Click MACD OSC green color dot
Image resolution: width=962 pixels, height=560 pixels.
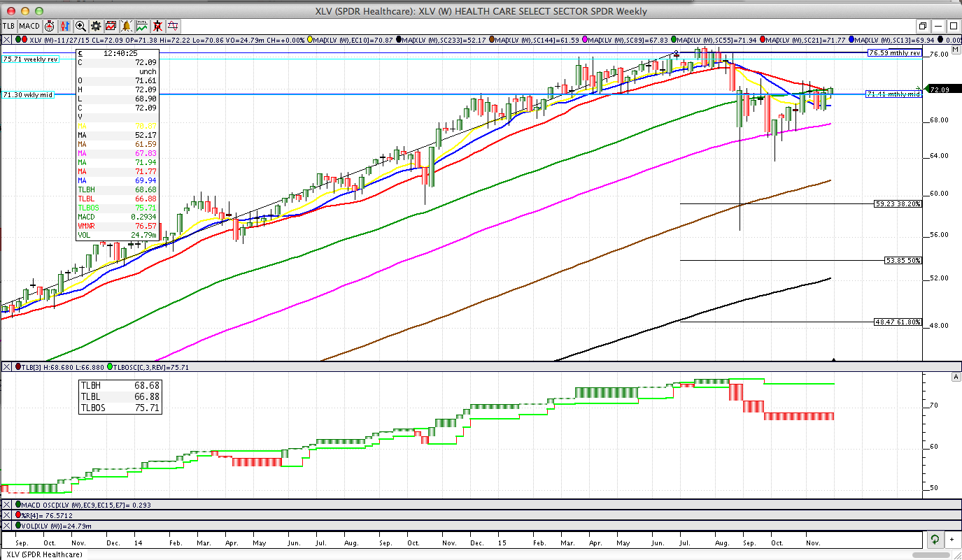[x=17, y=505]
